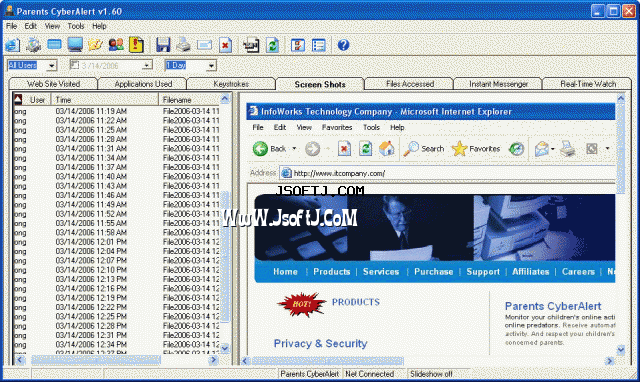Click the Search magnifier in captured IE
The width and height of the screenshot is (640, 382).
pyautogui.click(x=411, y=149)
